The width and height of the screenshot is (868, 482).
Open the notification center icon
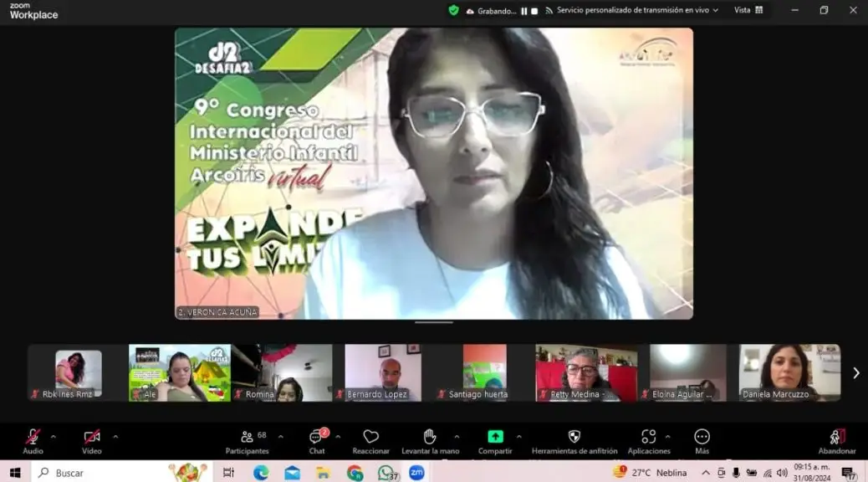coord(848,473)
